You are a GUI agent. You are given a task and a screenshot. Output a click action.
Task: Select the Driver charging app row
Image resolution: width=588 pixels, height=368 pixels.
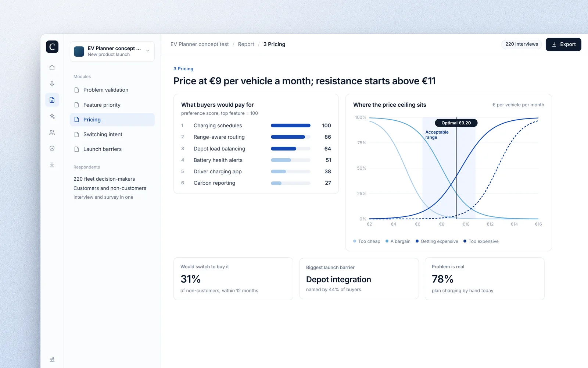[x=256, y=171]
